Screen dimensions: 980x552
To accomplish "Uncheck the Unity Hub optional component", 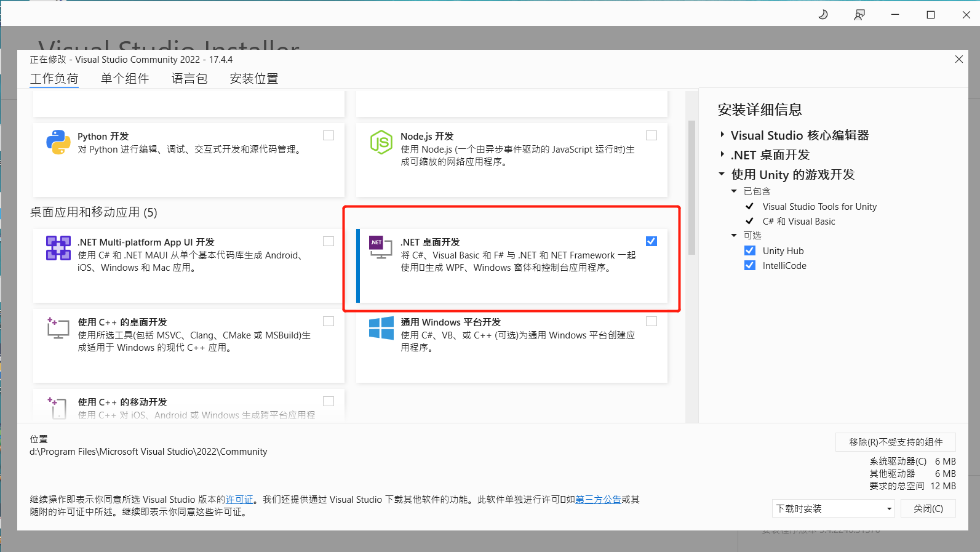I will click(750, 250).
